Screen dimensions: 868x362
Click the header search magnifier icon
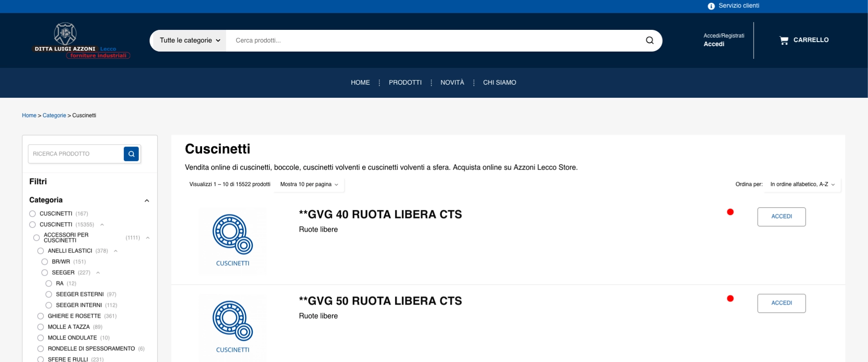pyautogui.click(x=650, y=40)
